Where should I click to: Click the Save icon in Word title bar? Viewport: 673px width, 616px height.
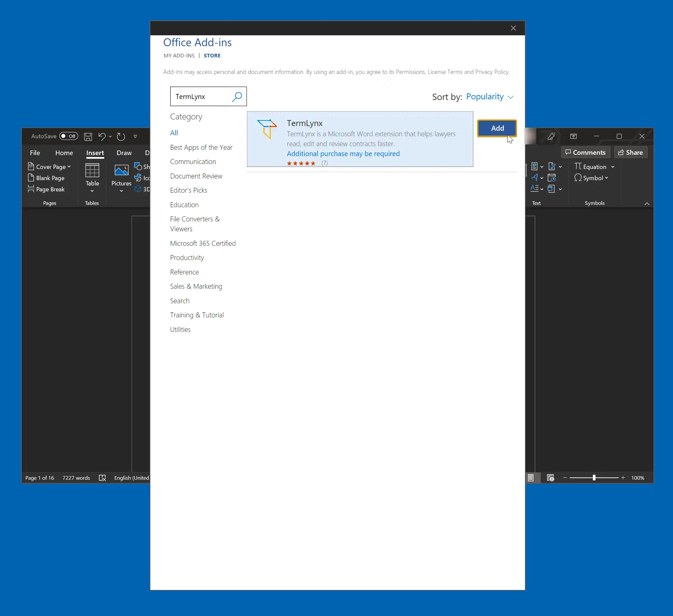point(88,136)
